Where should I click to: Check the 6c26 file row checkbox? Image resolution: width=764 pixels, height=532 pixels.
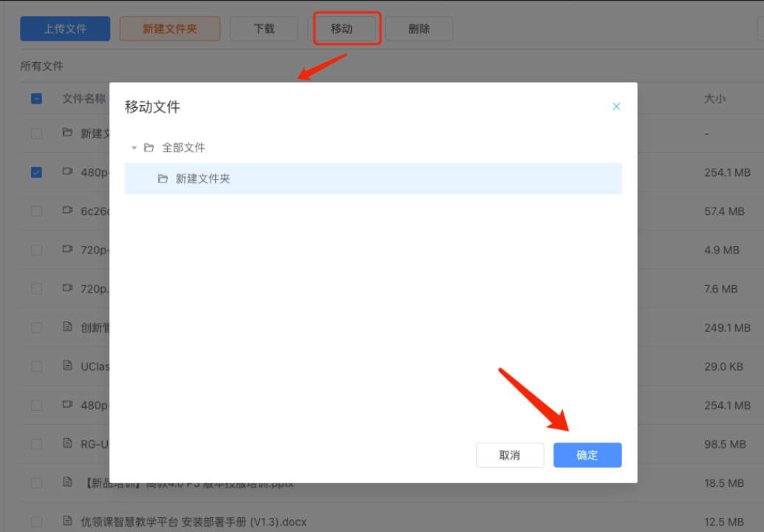(36, 211)
